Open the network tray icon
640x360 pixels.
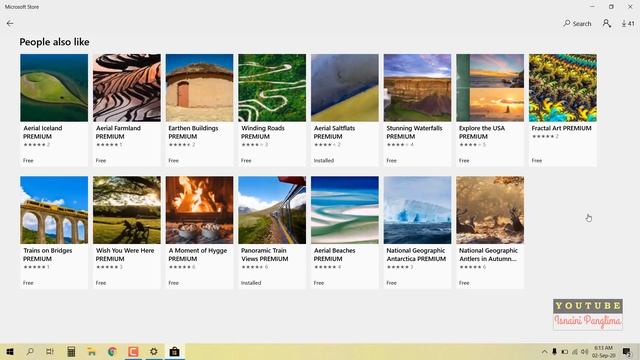click(575, 351)
